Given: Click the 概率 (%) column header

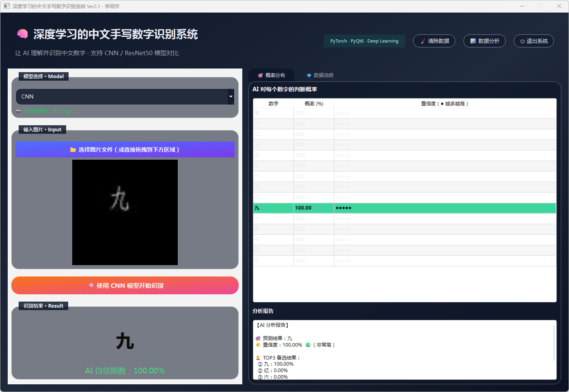Looking at the screenshot, I should coord(314,104).
